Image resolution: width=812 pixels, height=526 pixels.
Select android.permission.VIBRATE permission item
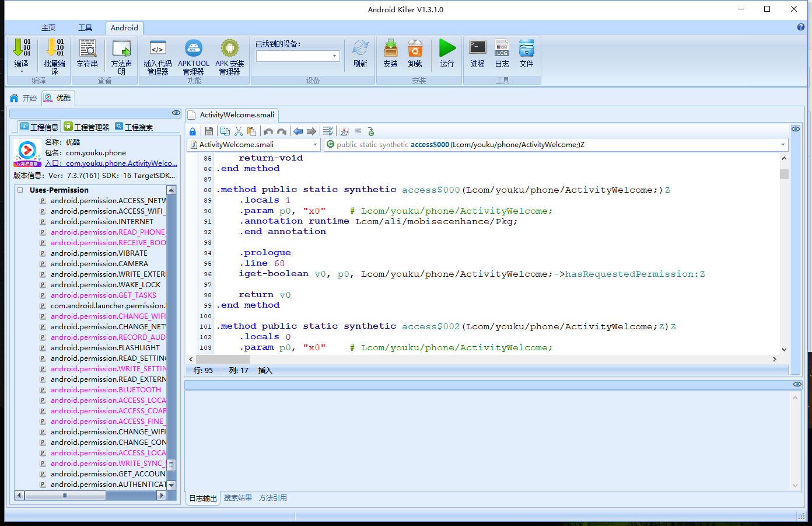(x=99, y=253)
